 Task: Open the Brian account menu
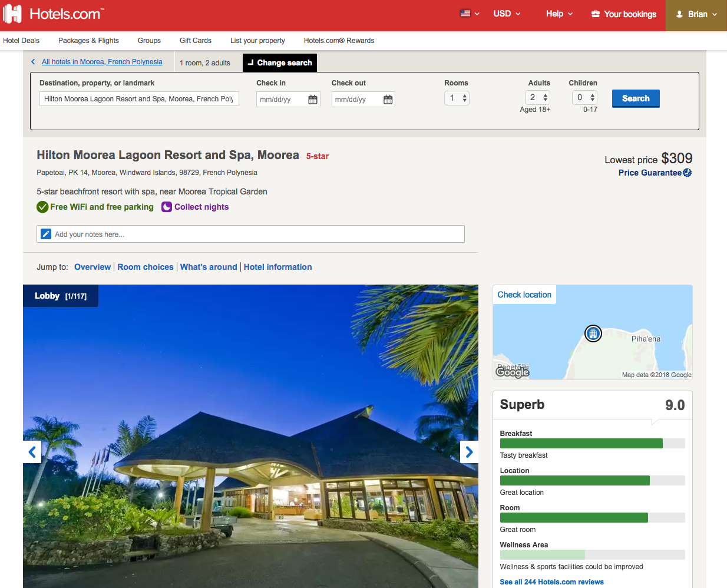pos(696,14)
